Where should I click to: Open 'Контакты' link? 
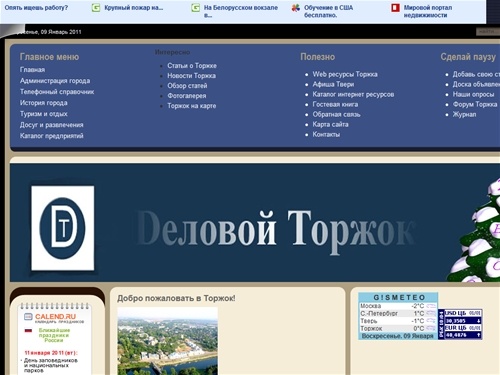coord(326,134)
